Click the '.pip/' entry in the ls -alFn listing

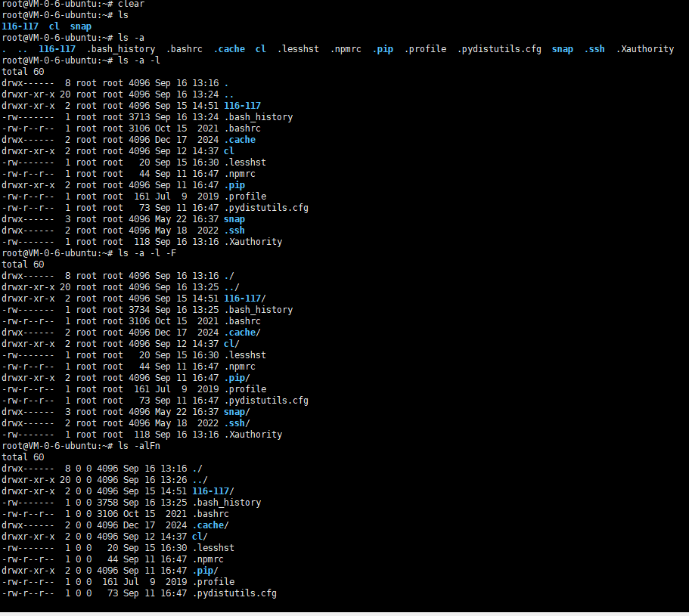[x=205, y=571]
